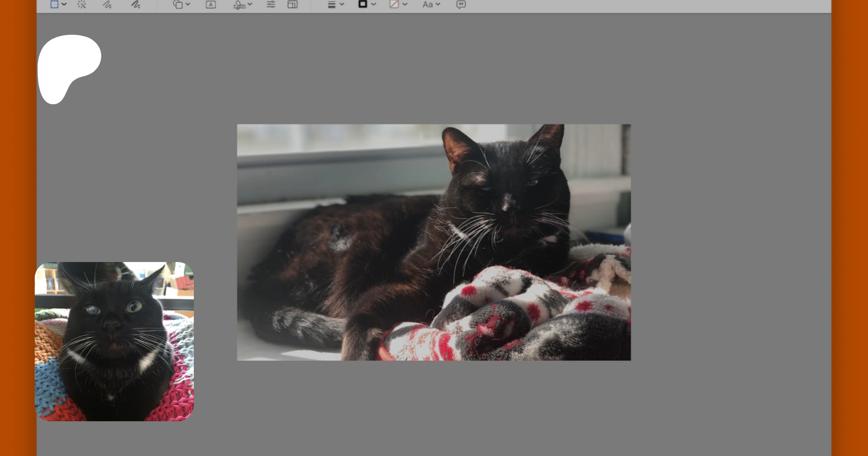Image resolution: width=868 pixels, height=456 pixels.
Task: Expand the signature dropdown chevron
Action: point(250,4)
